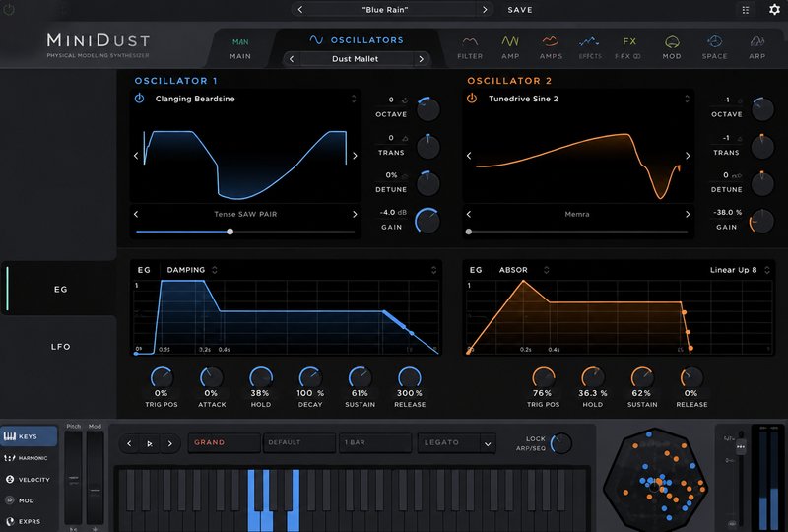Click the play button in keyboard transport
This screenshot has height=532, width=788.
coord(150,443)
